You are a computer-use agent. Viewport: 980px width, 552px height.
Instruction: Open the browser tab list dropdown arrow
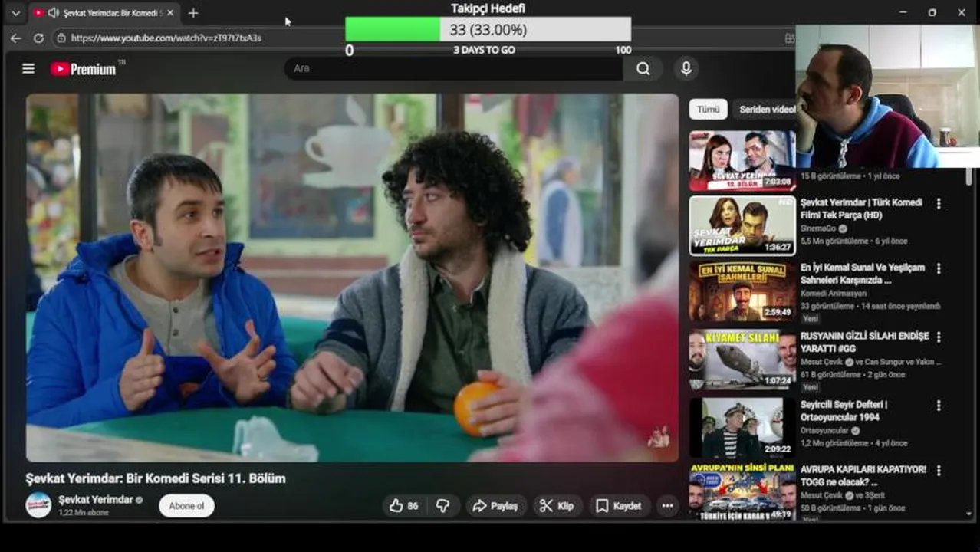[15, 13]
